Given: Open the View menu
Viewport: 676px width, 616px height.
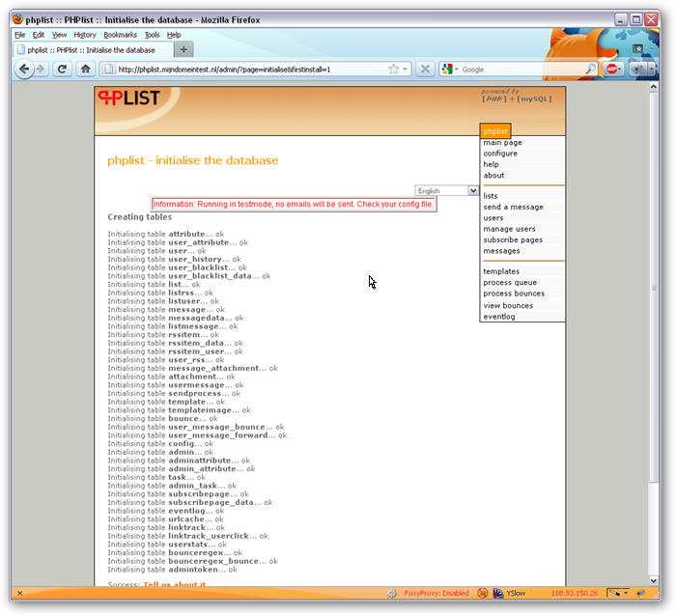Looking at the screenshot, I should point(59,35).
